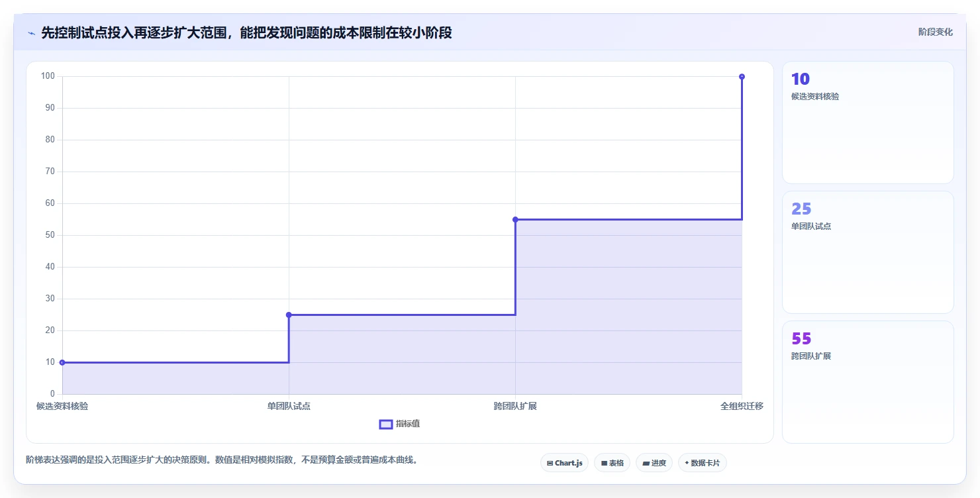This screenshot has height=498, width=980.
Task: Click the data point at 候选资料核验
Action: (x=62, y=362)
